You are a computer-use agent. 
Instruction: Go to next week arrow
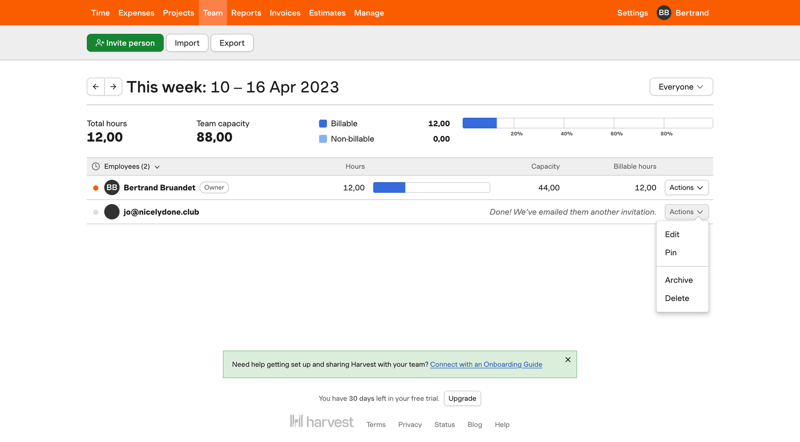113,87
